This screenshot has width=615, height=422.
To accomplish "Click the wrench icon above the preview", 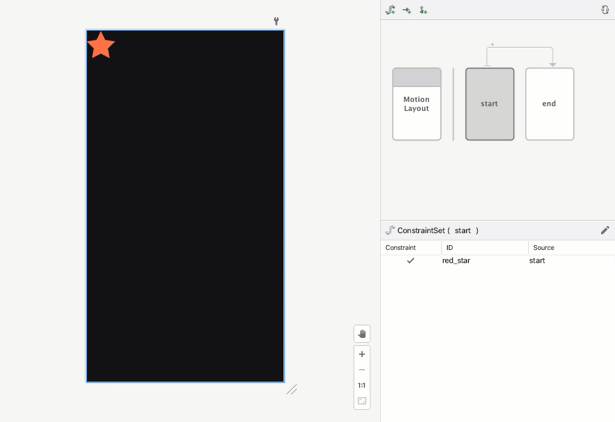I will [276, 21].
